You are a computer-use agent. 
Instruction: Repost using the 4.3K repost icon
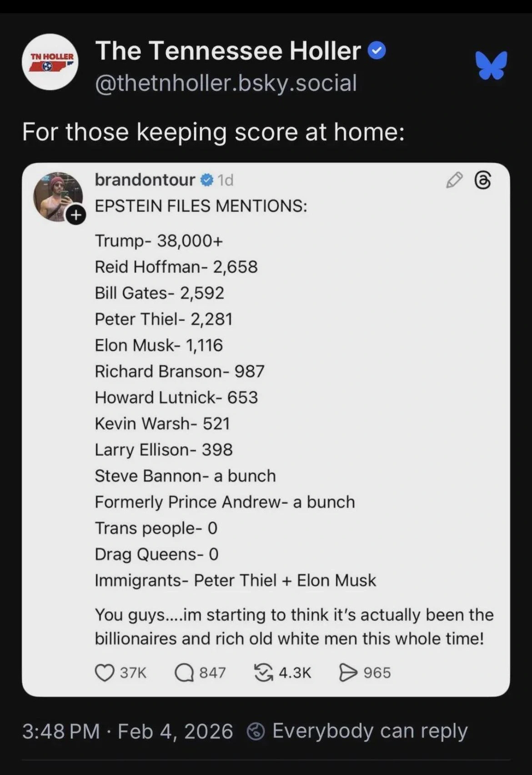(x=263, y=673)
